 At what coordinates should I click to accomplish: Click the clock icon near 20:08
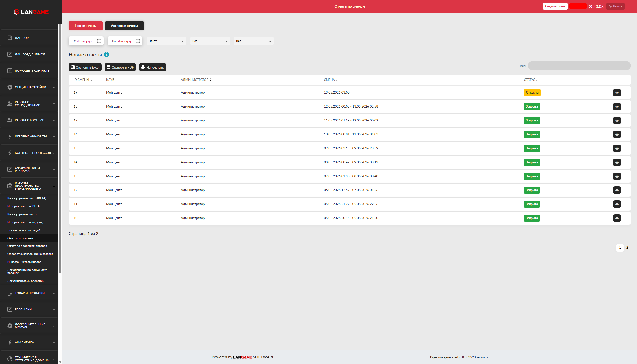click(590, 6)
